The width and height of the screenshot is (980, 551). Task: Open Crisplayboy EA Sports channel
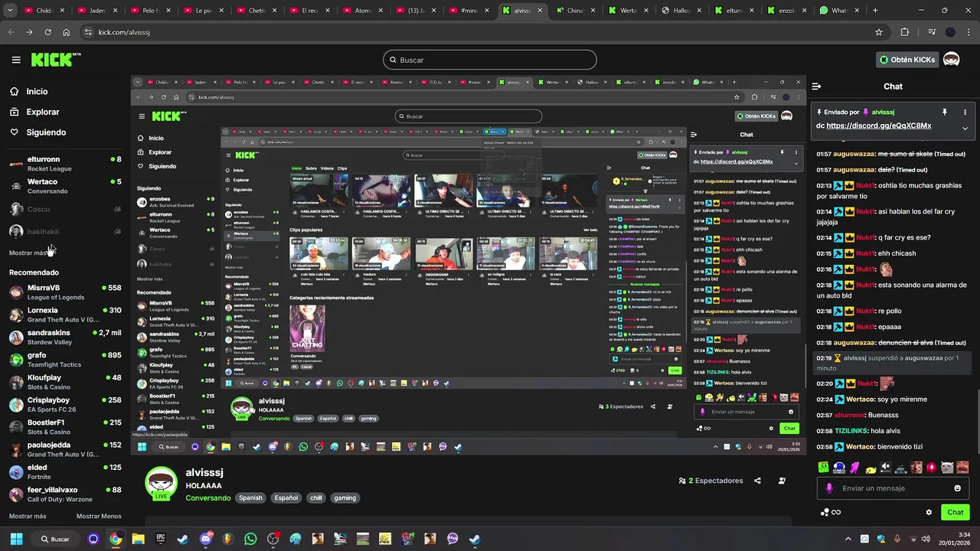[64, 404]
